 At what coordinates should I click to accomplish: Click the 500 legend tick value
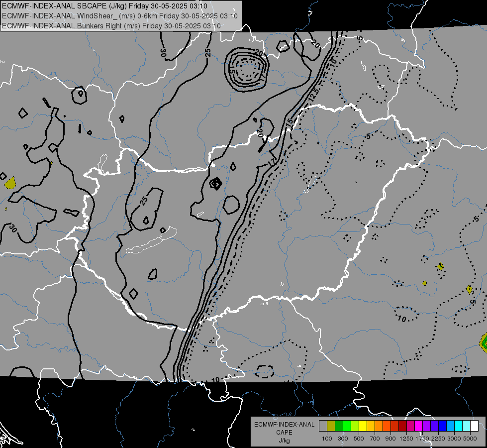[x=359, y=439]
